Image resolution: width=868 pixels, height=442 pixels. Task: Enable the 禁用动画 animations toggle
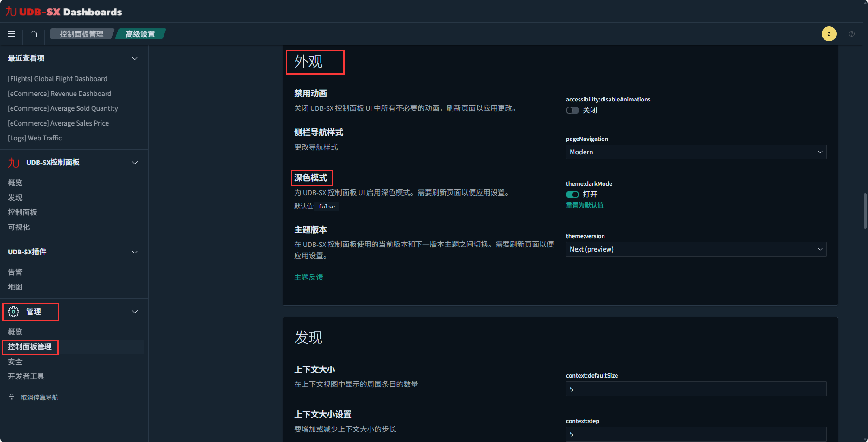click(x=572, y=110)
